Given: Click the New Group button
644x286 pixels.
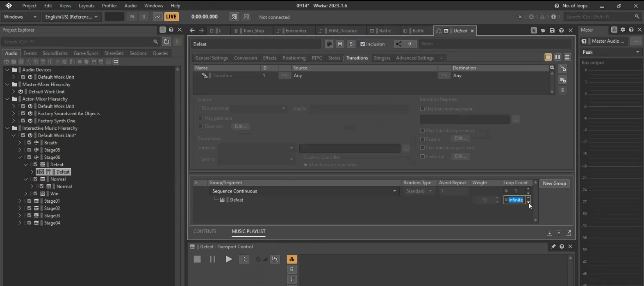Looking at the screenshot, I should pyautogui.click(x=554, y=183).
